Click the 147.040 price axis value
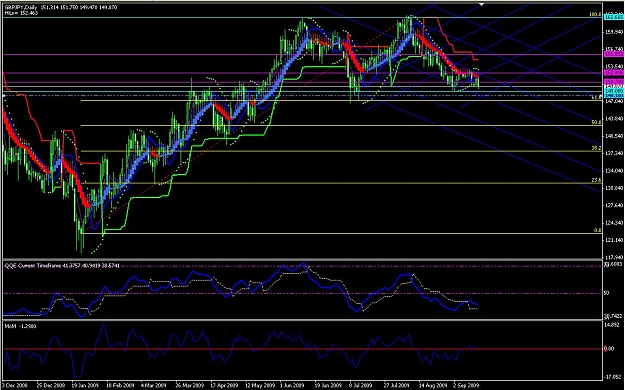This screenshot has width=625, height=390. coord(613,102)
